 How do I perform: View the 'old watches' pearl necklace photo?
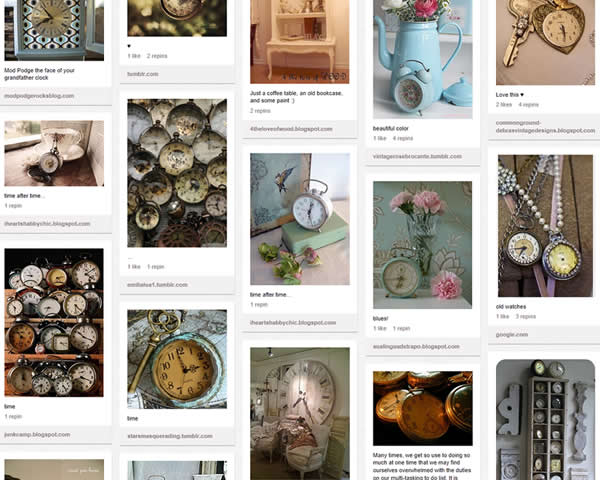click(545, 226)
